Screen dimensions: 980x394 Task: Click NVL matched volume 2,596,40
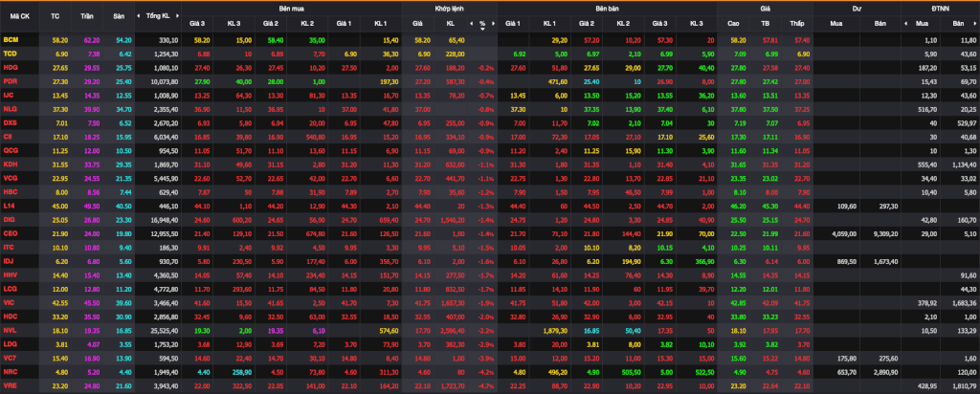[x=453, y=330]
